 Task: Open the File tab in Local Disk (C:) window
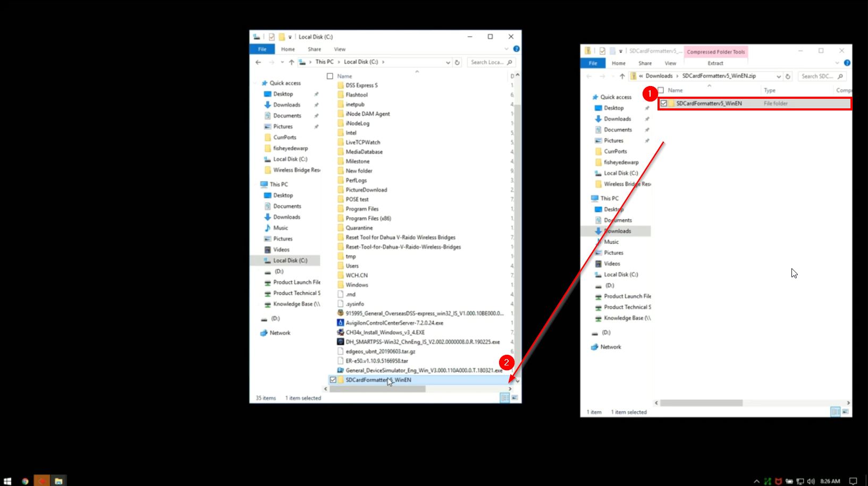[262, 49]
